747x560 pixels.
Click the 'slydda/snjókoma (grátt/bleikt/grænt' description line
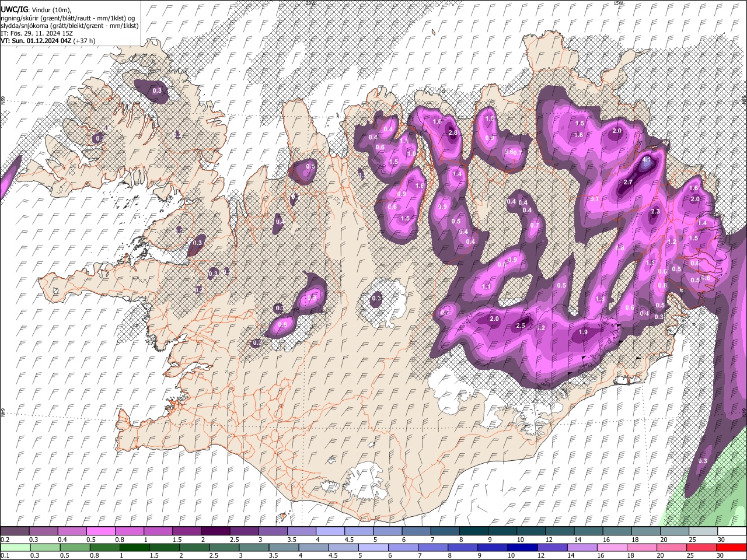click(x=69, y=26)
